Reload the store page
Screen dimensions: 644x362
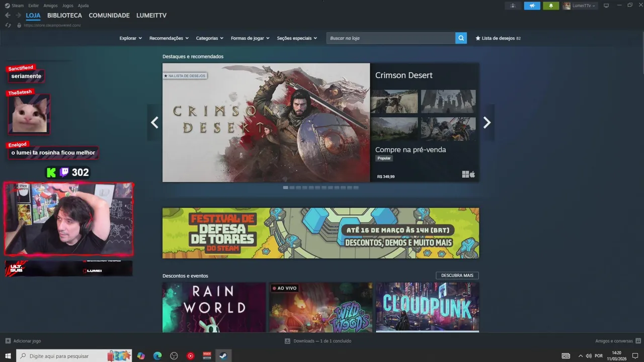(x=8, y=25)
